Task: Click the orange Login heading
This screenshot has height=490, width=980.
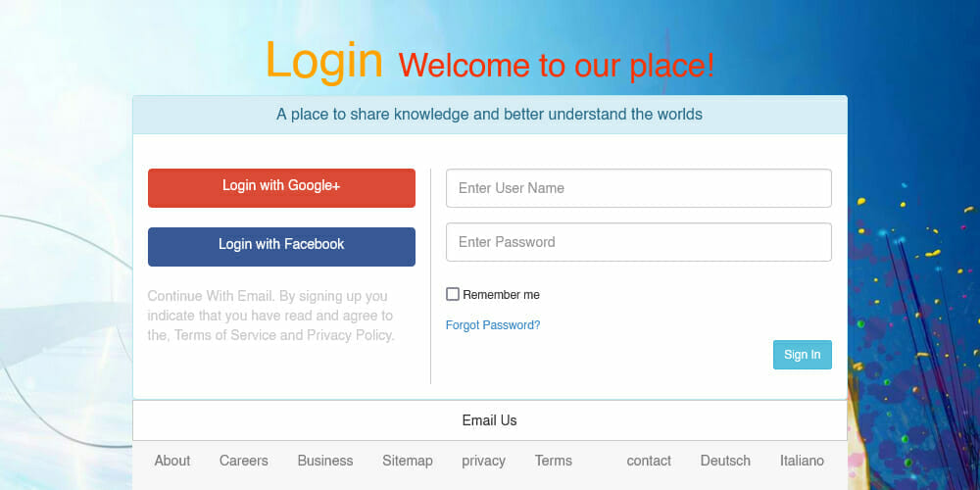Action: pos(323,61)
